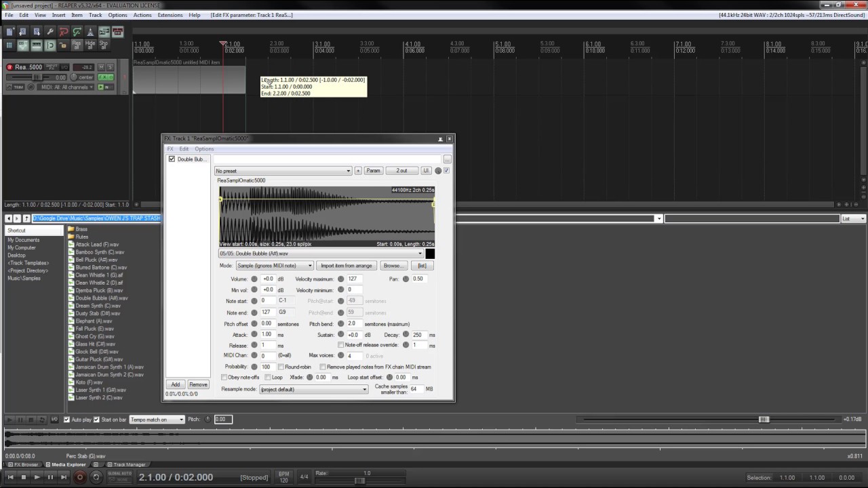Open track 1 I/O routing button

tap(66, 67)
